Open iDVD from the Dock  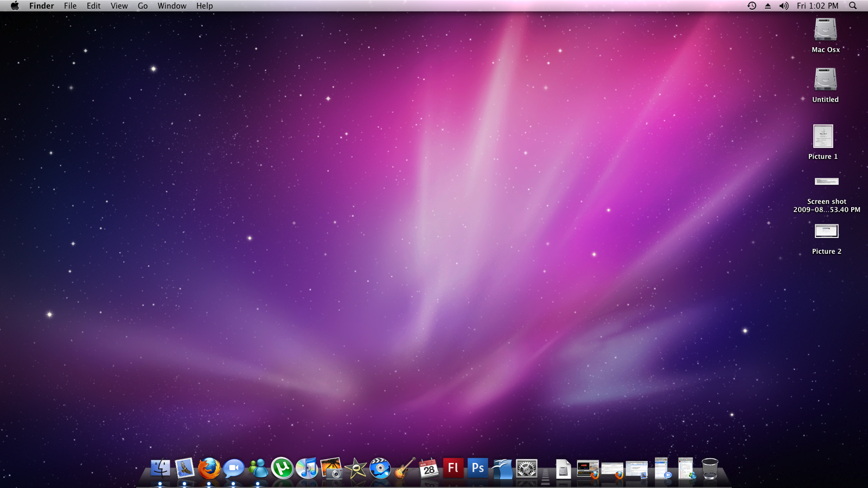[380, 468]
